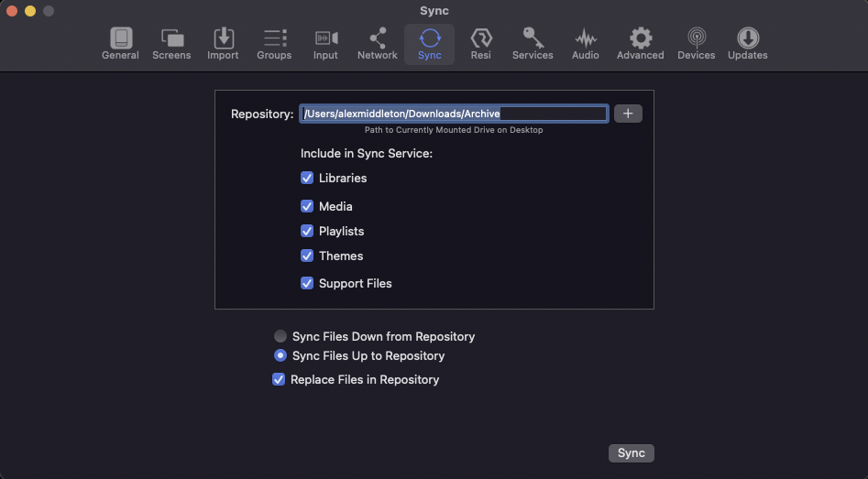The width and height of the screenshot is (868, 479).
Task: Uncheck the Support Files checkbox
Action: (x=307, y=283)
